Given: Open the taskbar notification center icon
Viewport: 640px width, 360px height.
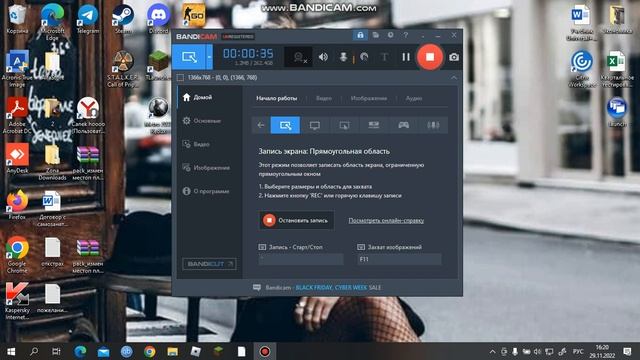Looking at the screenshot, I should point(627,351).
